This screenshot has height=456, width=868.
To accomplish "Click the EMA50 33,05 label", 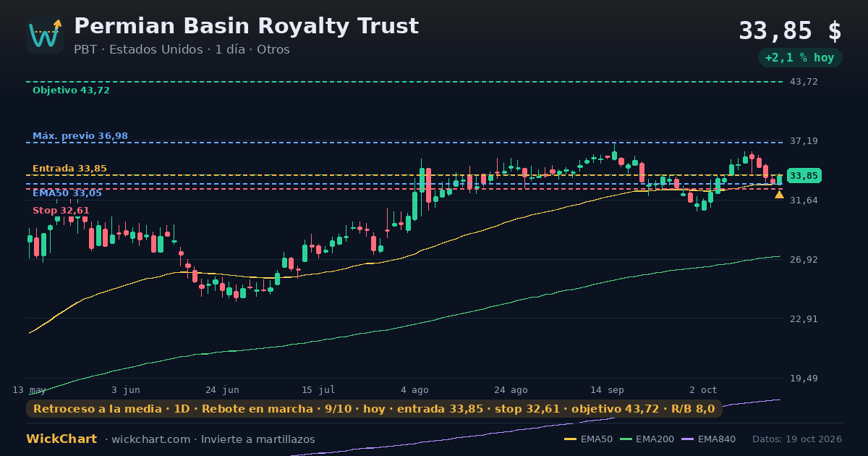I will pos(67,193).
